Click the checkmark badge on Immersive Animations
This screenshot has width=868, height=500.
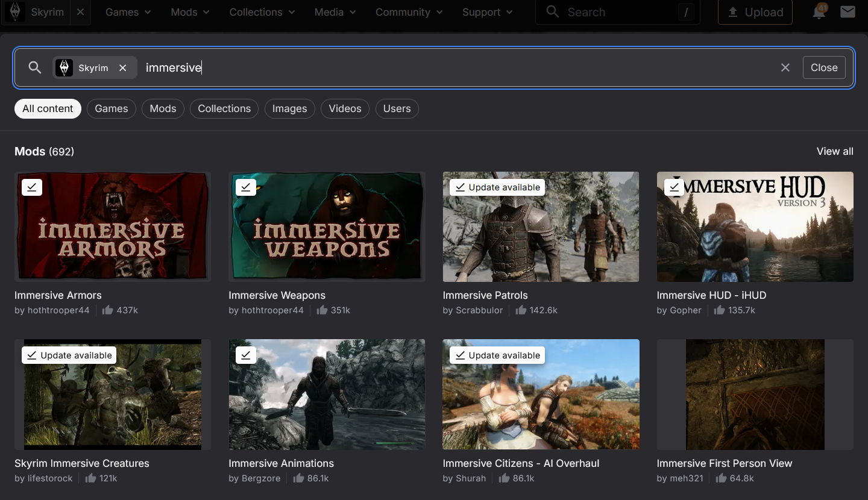pos(245,355)
